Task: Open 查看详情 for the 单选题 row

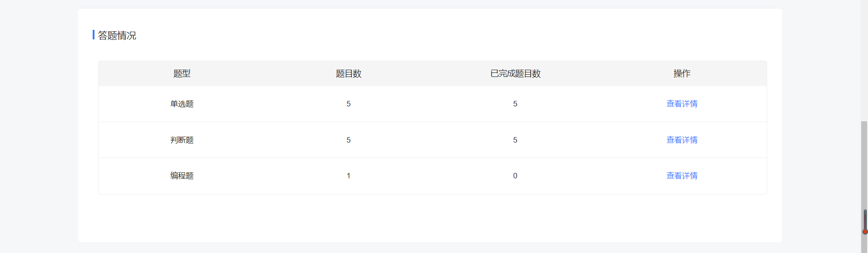Action: click(x=682, y=104)
